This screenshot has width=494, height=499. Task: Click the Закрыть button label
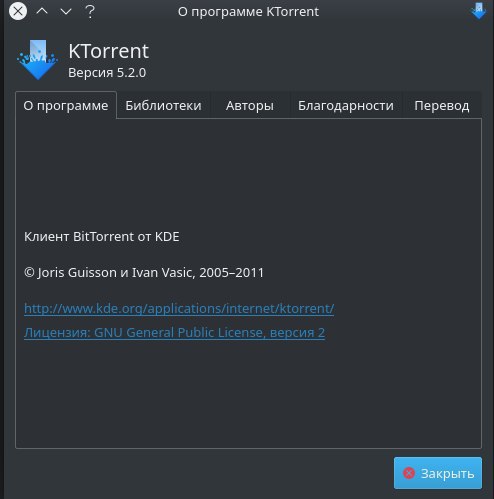[447, 473]
